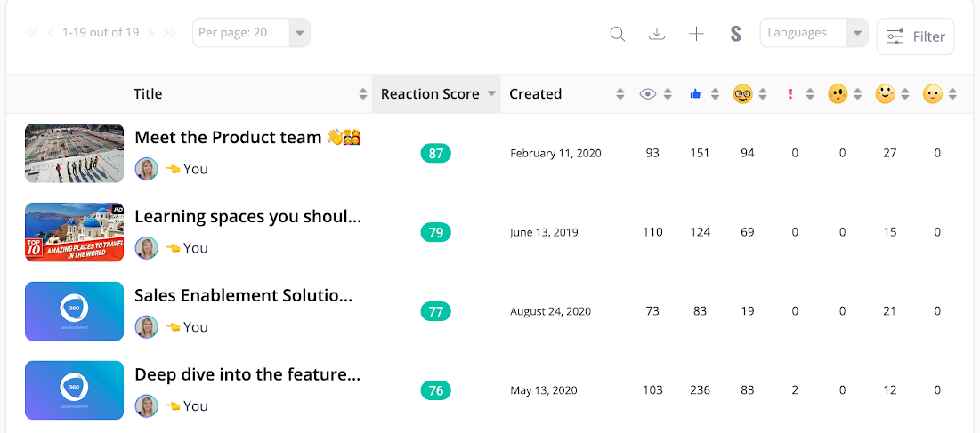Click exclamation count 2 in Deep dive row
Image resolution: width=980 pixels, height=433 pixels.
pos(794,390)
